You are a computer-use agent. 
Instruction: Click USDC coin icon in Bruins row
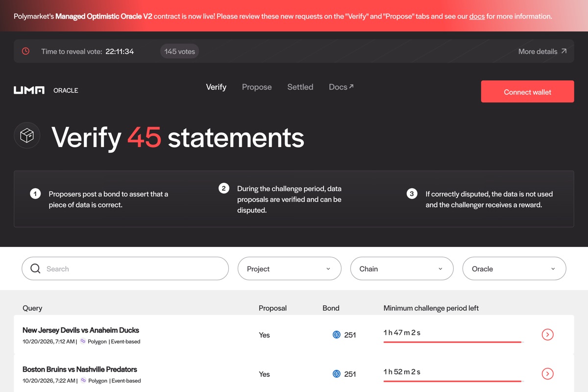point(337,374)
